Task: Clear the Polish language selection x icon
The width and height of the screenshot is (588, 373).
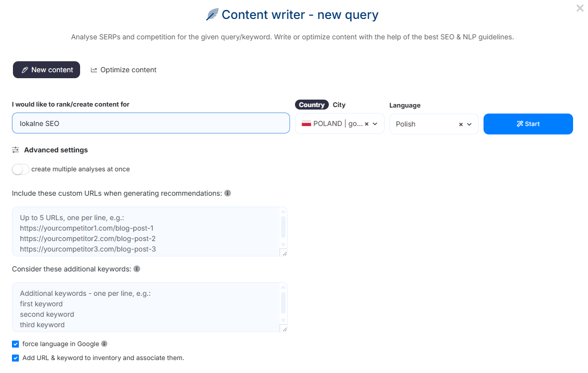Action: click(461, 124)
